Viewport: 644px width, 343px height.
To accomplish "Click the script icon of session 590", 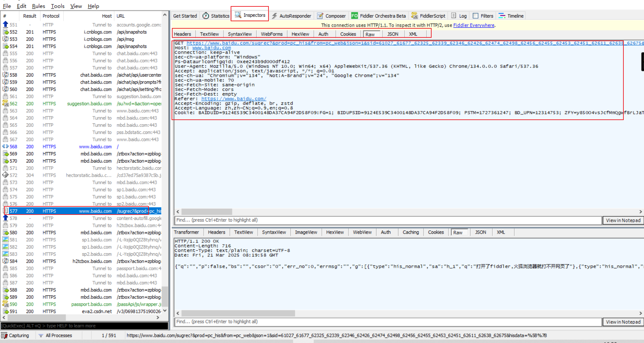I will coord(5,304).
